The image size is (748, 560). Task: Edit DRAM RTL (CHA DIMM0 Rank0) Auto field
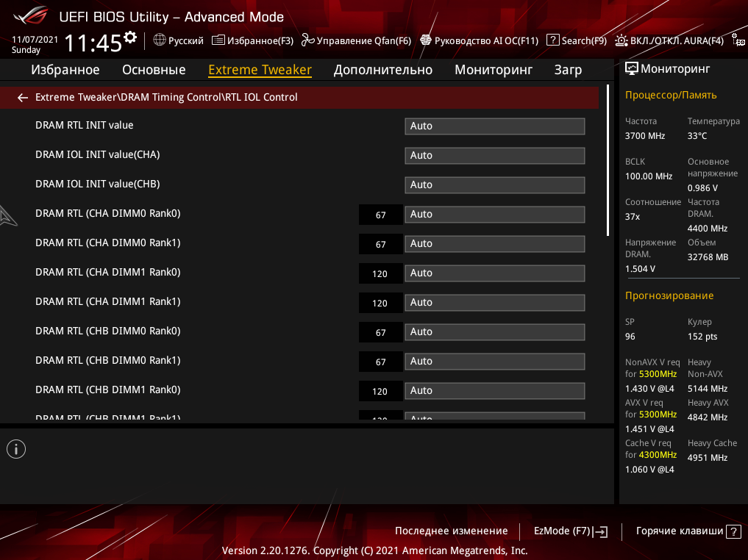(x=495, y=215)
